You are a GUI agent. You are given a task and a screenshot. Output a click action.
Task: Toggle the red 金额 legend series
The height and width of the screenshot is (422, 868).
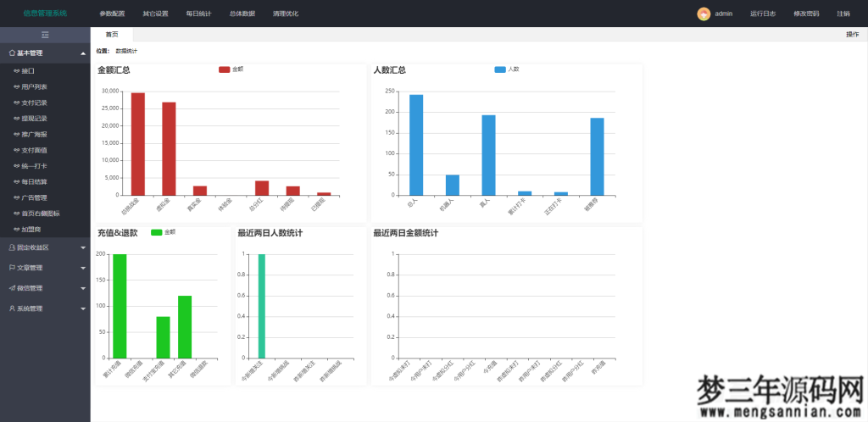[225, 69]
